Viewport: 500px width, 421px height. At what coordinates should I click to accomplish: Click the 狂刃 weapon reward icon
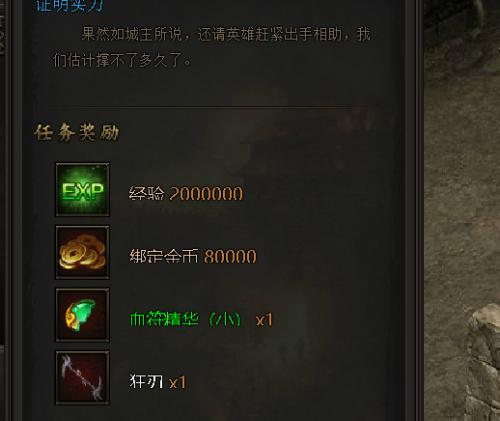tap(82, 377)
